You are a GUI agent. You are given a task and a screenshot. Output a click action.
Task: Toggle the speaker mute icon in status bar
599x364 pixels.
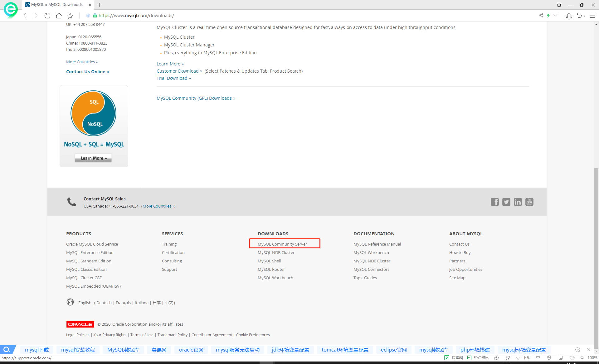(572, 357)
